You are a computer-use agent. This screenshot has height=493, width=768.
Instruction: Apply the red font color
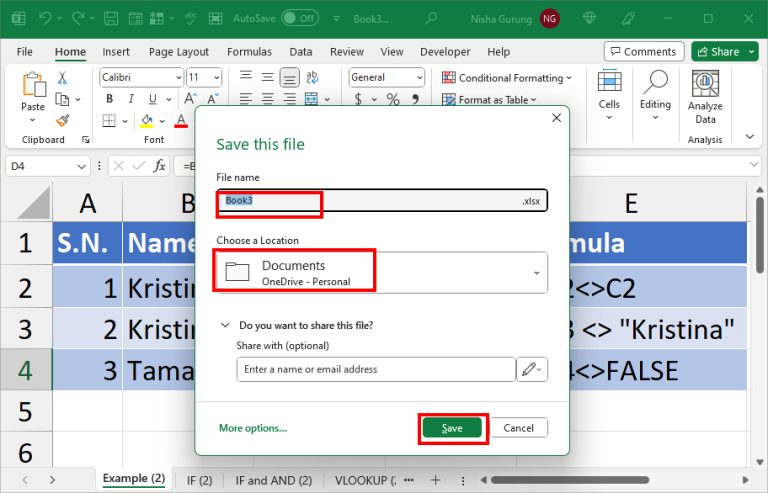(181, 120)
